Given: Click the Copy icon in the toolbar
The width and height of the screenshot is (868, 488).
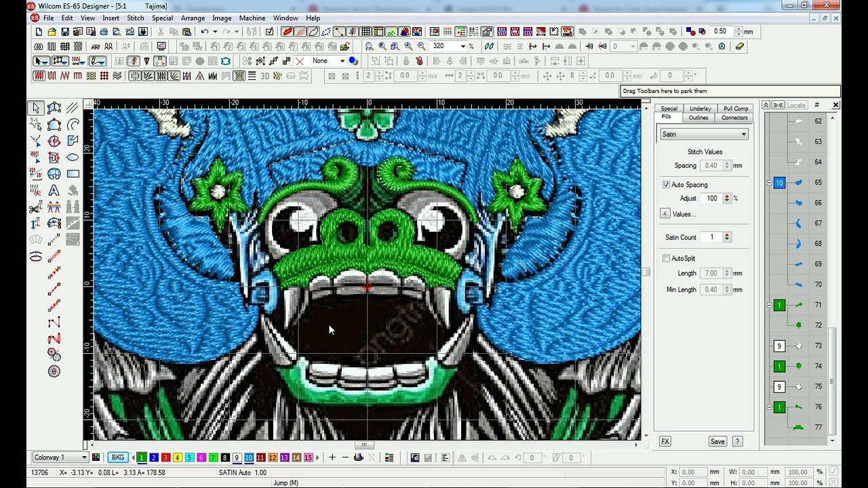Looking at the screenshot, I should 174,32.
